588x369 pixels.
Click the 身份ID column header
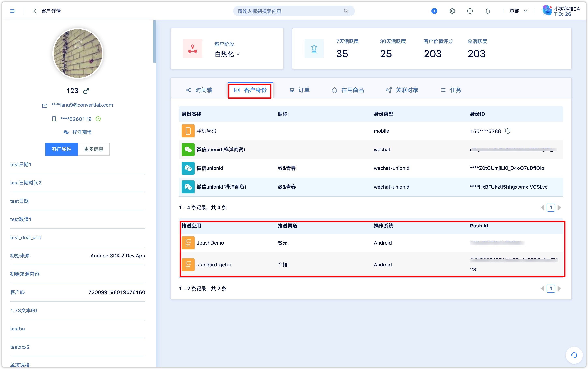tap(477, 114)
